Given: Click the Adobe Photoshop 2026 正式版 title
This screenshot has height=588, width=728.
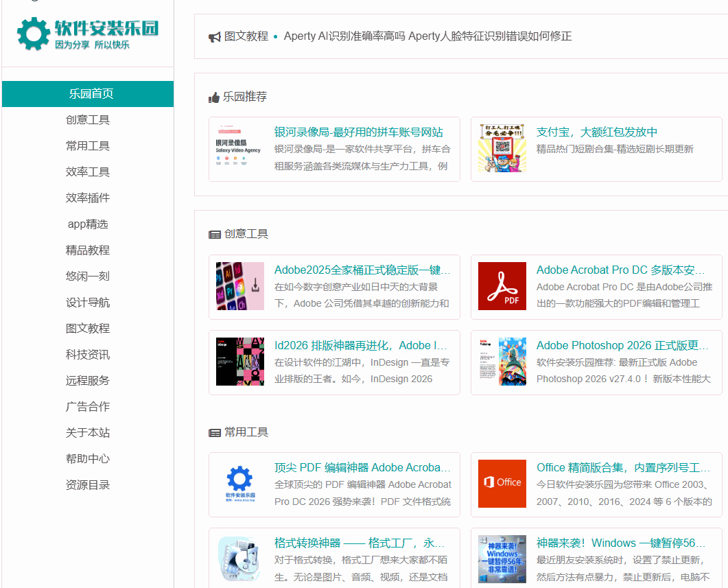Looking at the screenshot, I should [622, 345].
